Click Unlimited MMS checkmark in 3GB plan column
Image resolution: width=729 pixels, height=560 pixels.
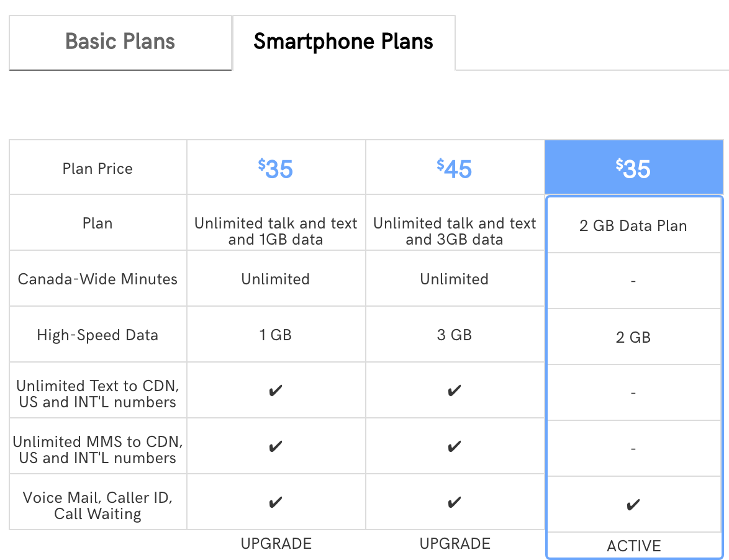click(455, 447)
